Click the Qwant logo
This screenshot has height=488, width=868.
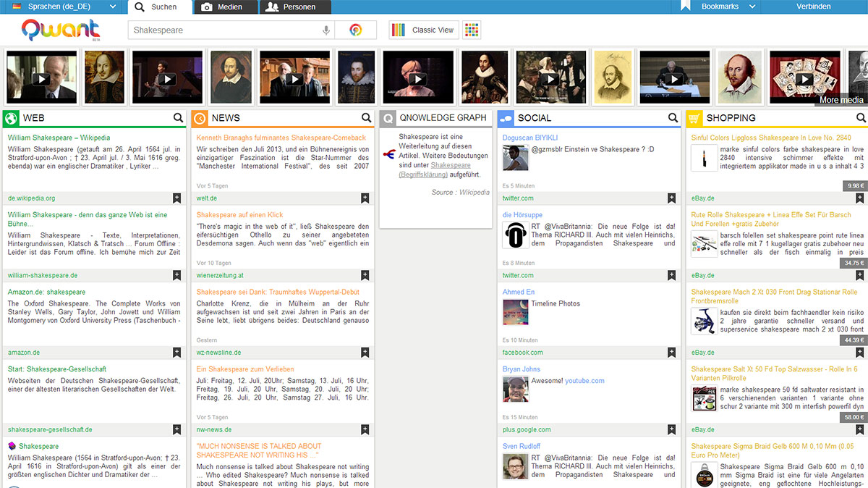60,30
